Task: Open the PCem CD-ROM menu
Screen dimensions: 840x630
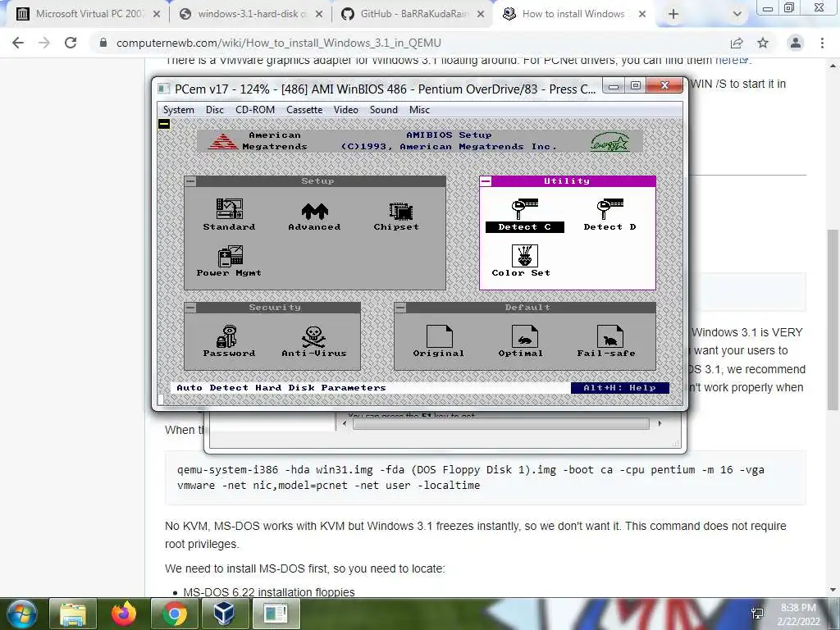Action: coord(255,110)
